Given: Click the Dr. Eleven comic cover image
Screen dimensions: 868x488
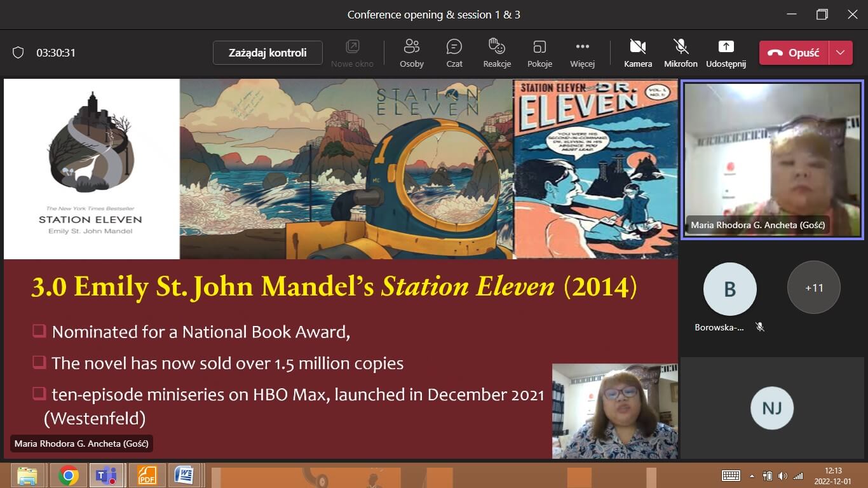Looking at the screenshot, I should pos(595,169).
